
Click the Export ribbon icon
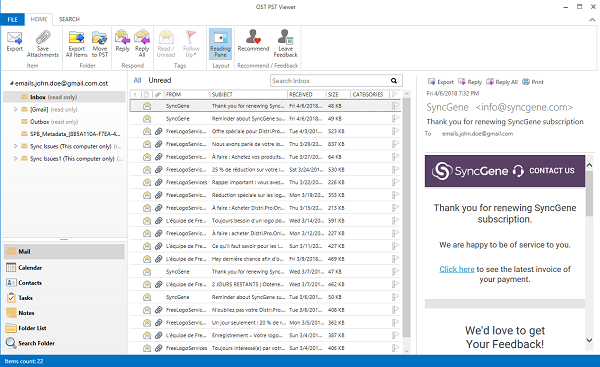click(x=15, y=38)
